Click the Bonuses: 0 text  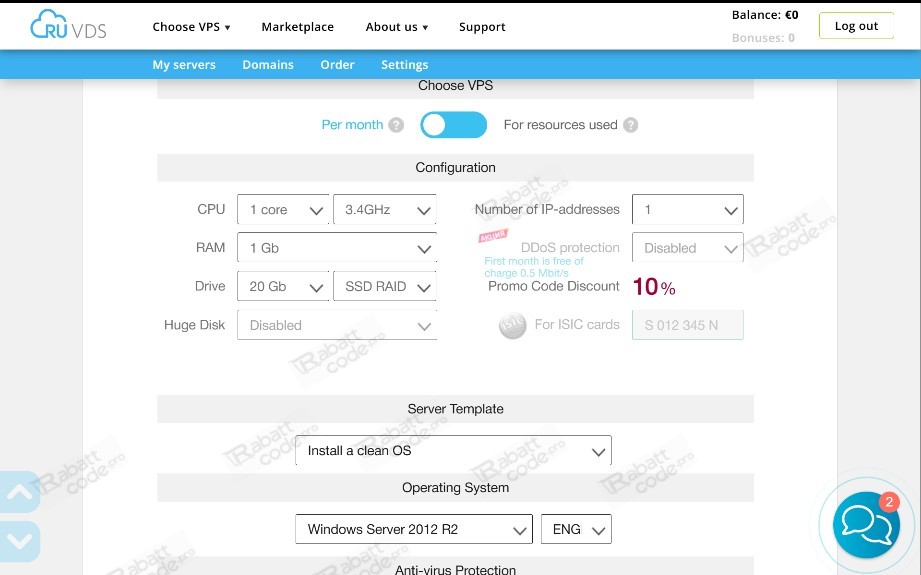click(x=763, y=38)
